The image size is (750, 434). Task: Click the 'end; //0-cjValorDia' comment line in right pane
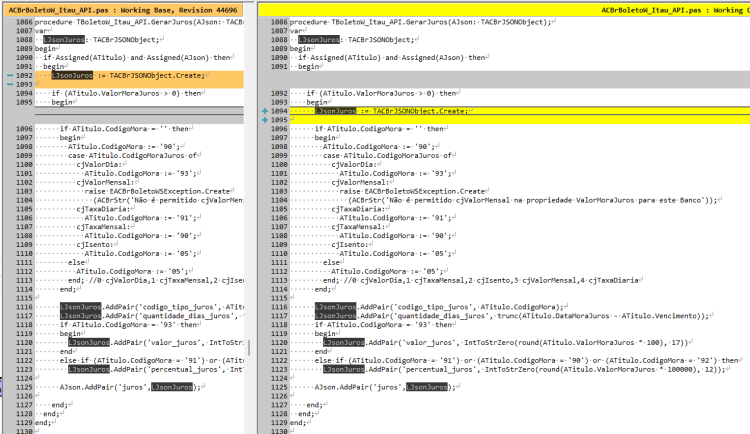[481, 280]
